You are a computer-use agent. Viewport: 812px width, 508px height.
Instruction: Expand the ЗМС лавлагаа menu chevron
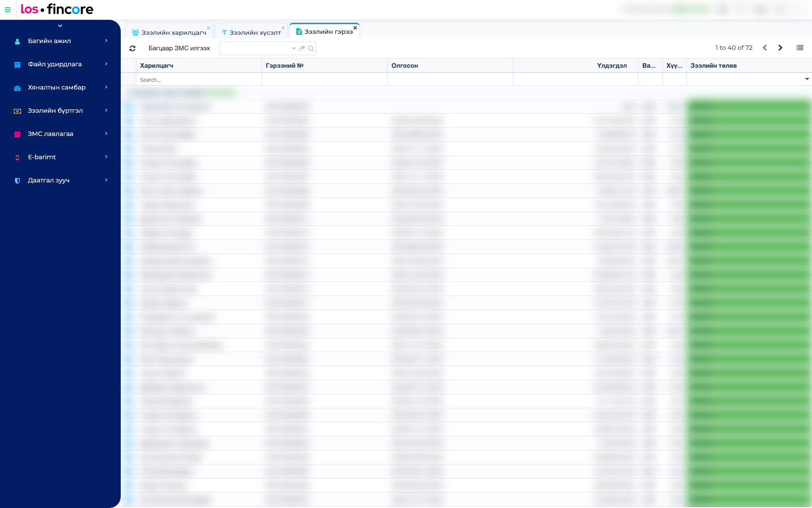click(106, 134)
